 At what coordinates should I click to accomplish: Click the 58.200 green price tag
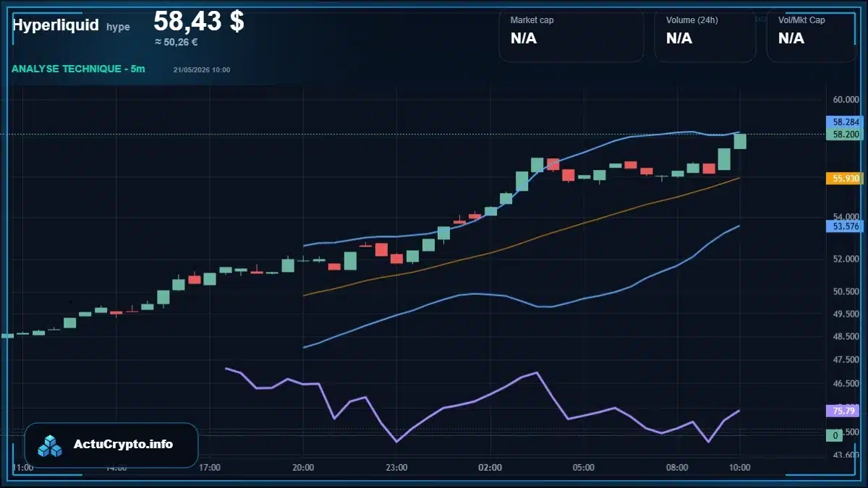844,134
